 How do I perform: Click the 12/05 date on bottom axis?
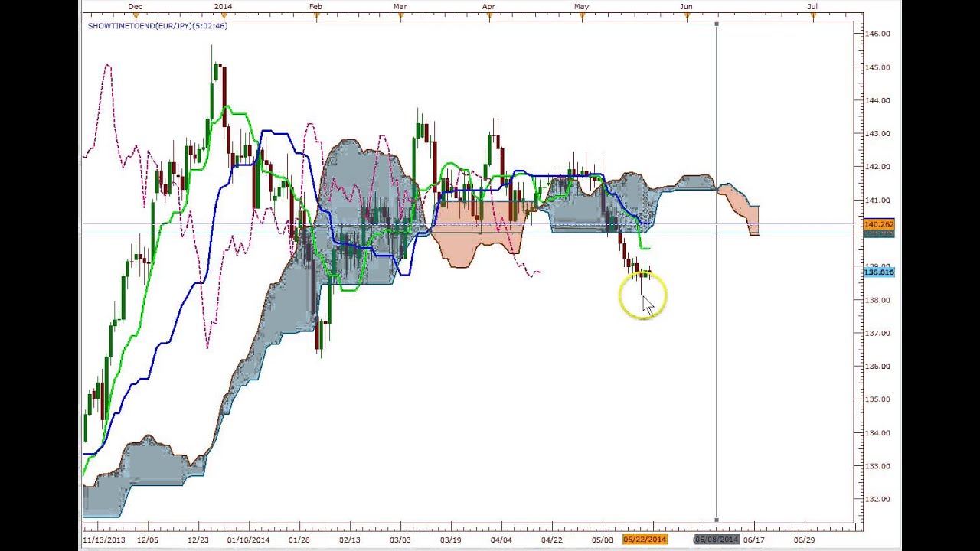click(x=147, y=540)
